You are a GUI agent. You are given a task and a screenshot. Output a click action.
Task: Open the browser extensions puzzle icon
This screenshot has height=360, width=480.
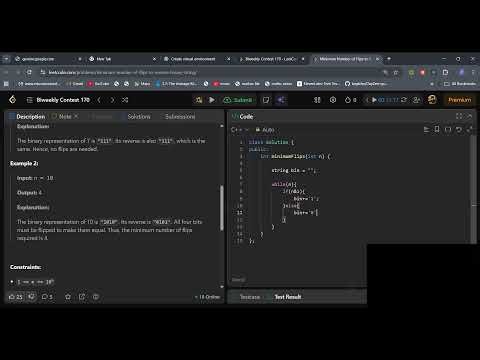click(446, 72)
